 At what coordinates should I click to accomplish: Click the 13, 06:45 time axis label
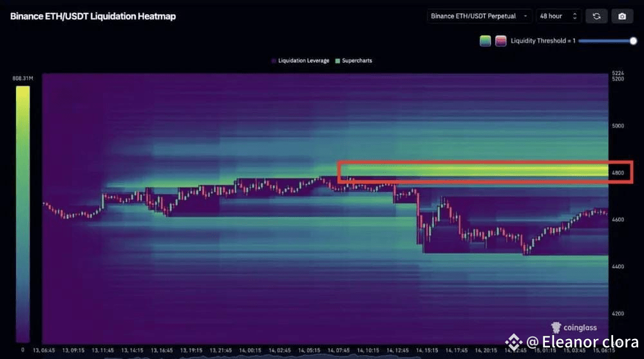[x=44, y=351]
